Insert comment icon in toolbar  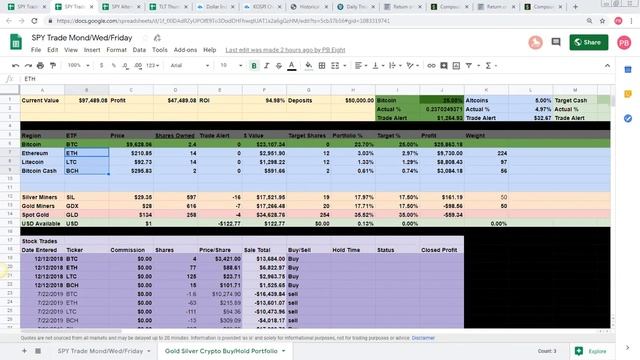click(444, 66)
